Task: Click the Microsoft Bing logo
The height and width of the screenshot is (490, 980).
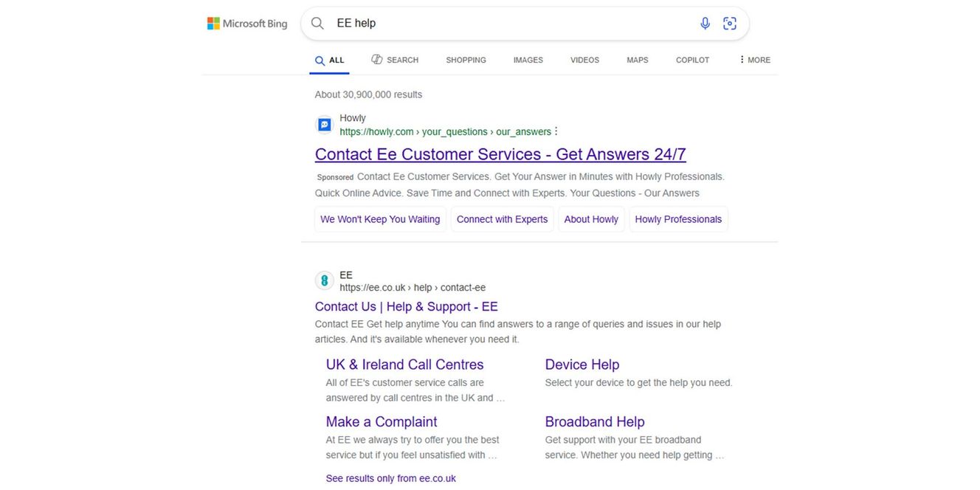Action: [246, 24]
